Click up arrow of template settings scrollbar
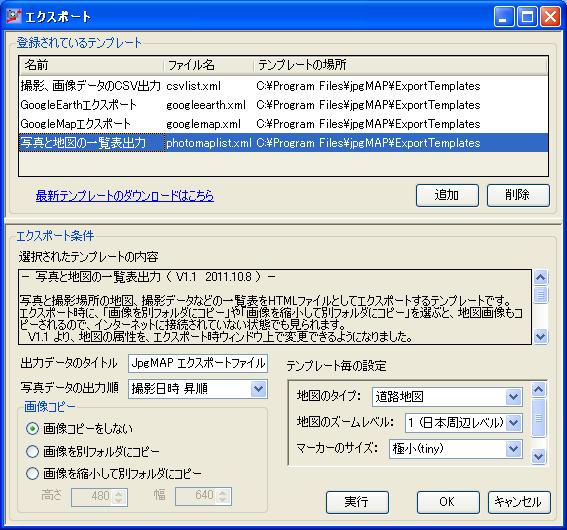 [538, 389]
